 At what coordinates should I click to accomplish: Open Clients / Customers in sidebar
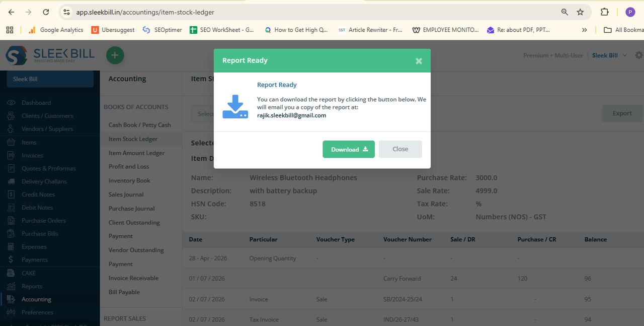point(47,116)
